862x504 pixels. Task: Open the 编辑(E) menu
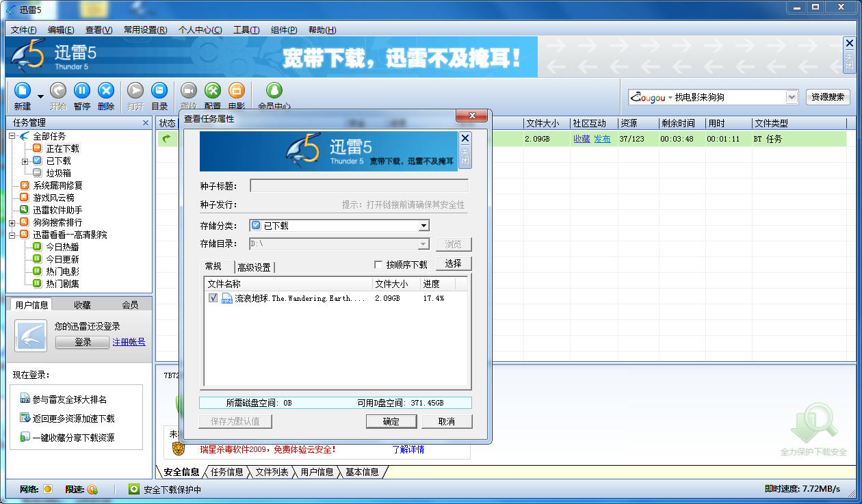pyautogui.click(x=61, y=30)
